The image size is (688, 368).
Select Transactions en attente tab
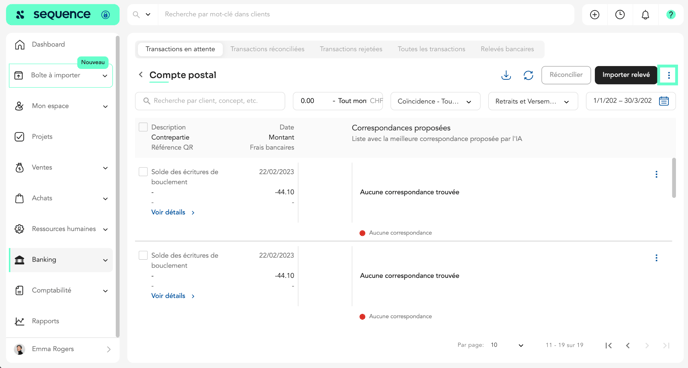pyautogui.click(x=180, y=49)
